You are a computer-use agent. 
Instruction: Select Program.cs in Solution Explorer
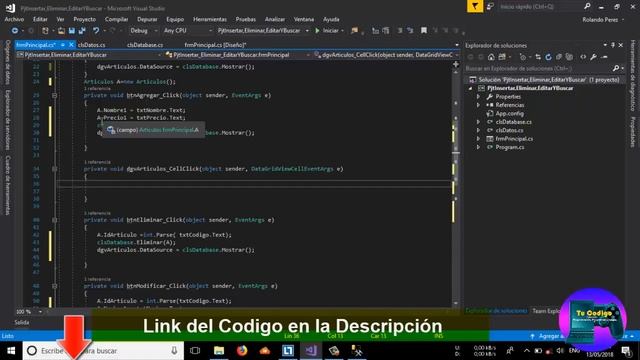tap(509, 147)
